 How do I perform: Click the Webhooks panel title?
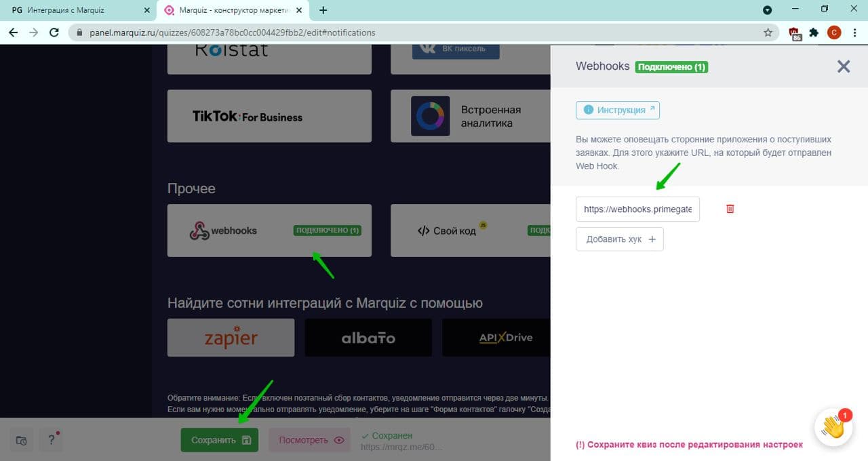point(603,66)
